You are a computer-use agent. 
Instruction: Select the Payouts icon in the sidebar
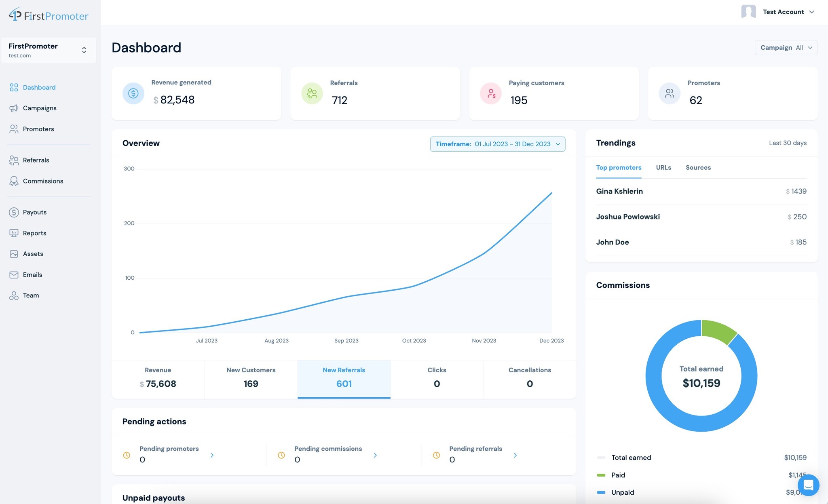(13, 212)
